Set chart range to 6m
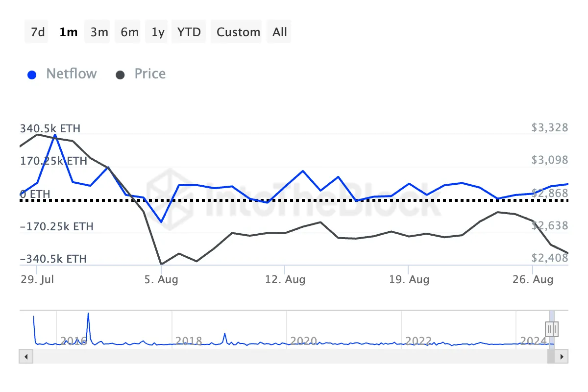Screen dimensions: 588x392 [129, 32]
